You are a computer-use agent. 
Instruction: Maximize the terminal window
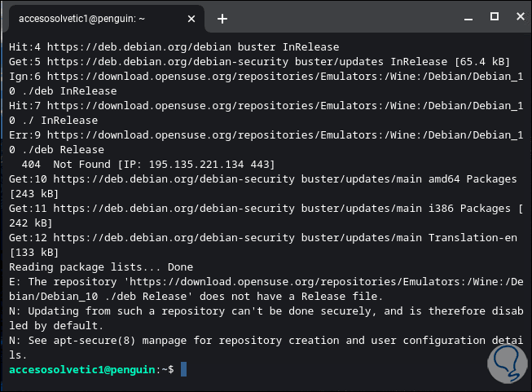click(x=494, y=17)
